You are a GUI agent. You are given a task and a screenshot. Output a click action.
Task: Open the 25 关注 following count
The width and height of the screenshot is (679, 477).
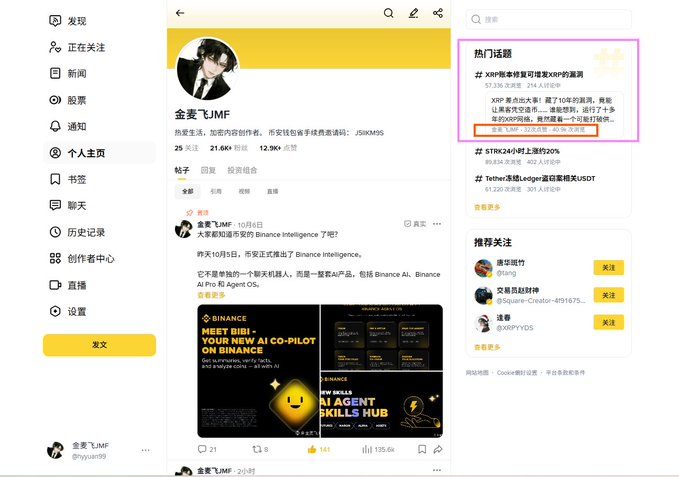(186, 148)
